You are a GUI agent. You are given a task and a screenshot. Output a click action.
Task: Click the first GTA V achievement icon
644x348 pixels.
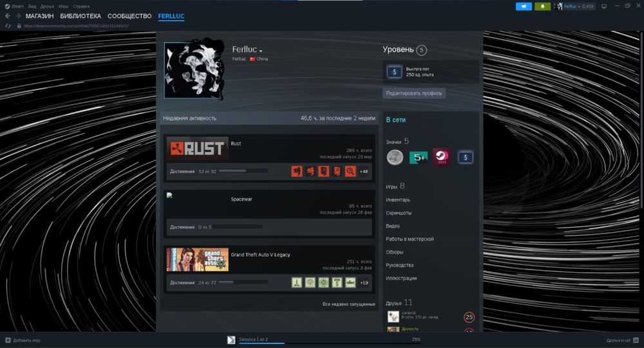(x=296, y=282)
